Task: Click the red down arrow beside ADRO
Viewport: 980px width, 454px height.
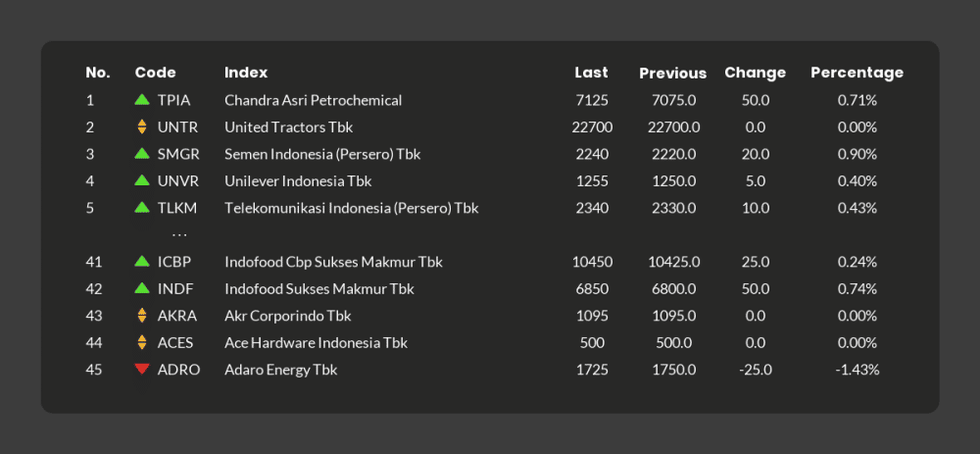Action: [142, 370]
